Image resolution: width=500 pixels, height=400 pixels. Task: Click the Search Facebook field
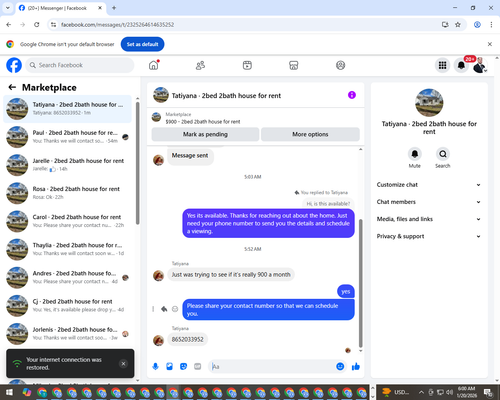coord(80,65)
